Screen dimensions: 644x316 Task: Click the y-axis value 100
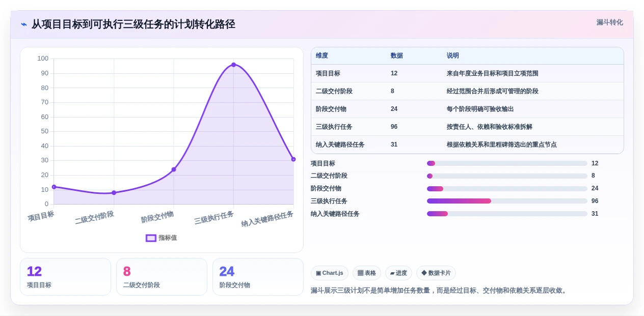43,59
